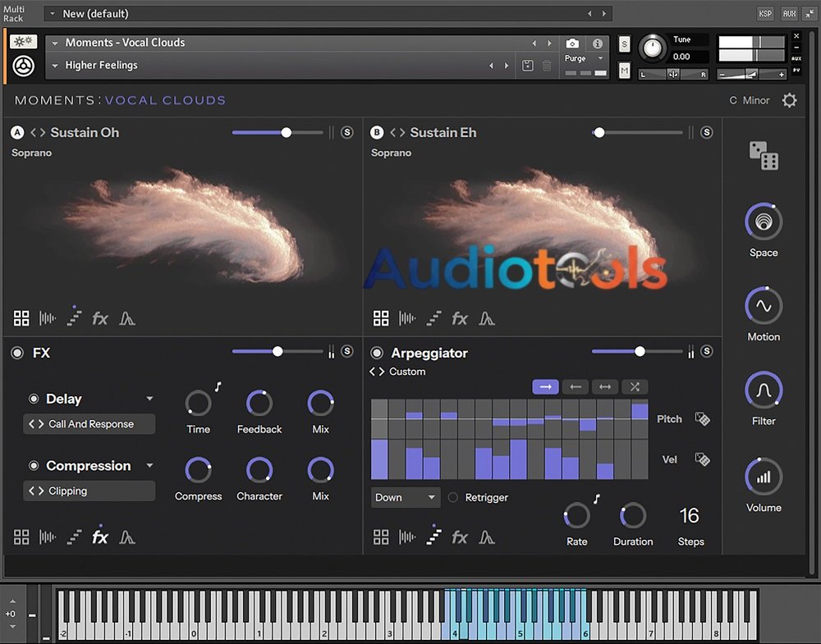Click the Tune knob

[x=652, y=48]
